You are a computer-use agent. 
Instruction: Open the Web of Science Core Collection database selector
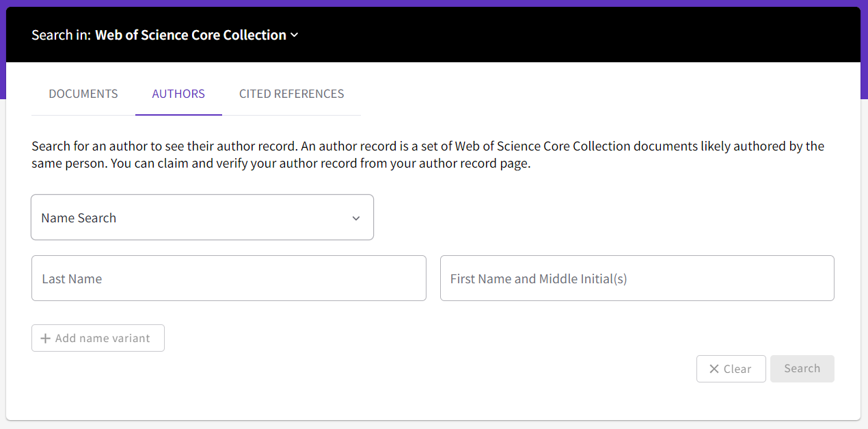[197, 35]
